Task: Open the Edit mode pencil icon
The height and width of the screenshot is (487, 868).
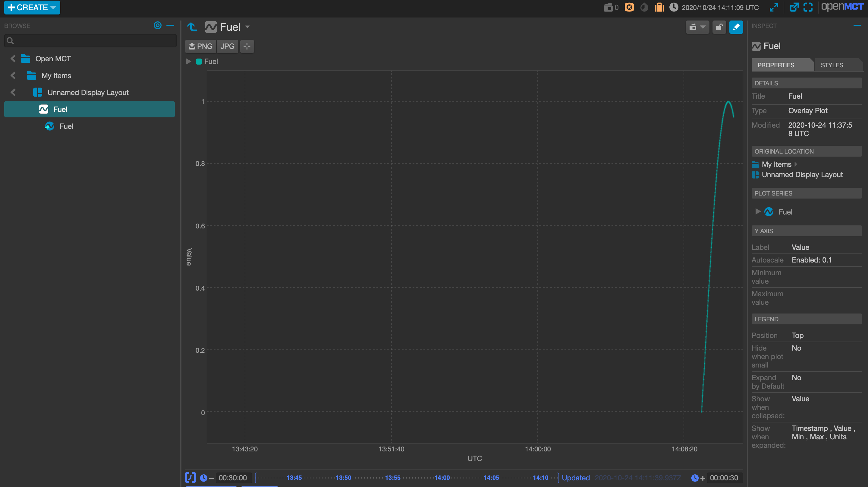Action: tap(736, 27)
